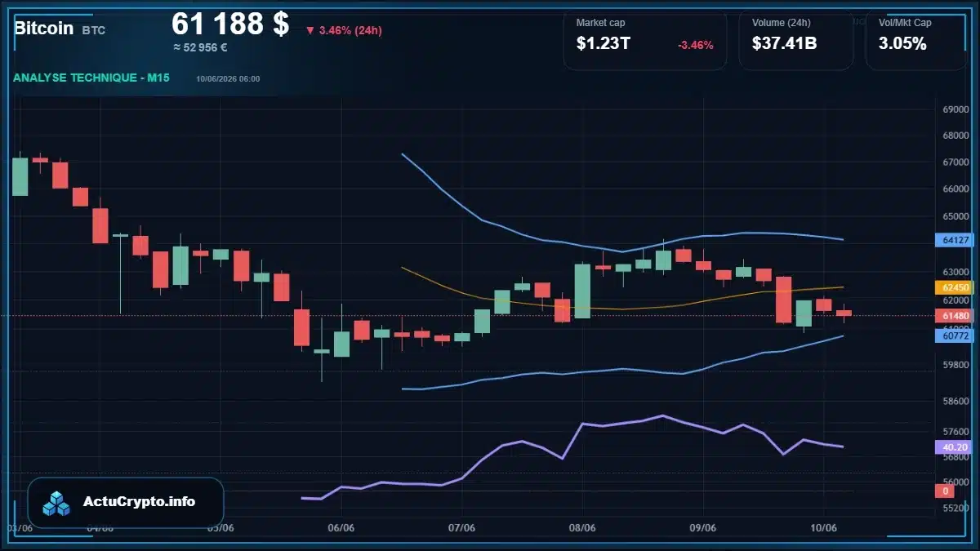Click the 58600 price axis label
The width and height of the screenshot is (980, 551).
[x=955, y=402]
